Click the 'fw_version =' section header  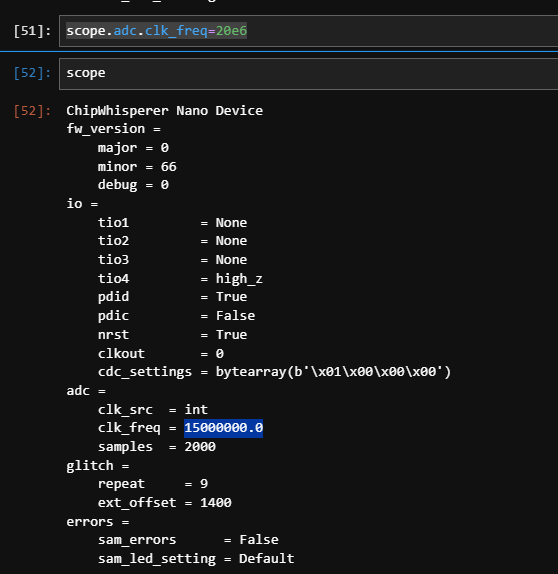(114, 129)
